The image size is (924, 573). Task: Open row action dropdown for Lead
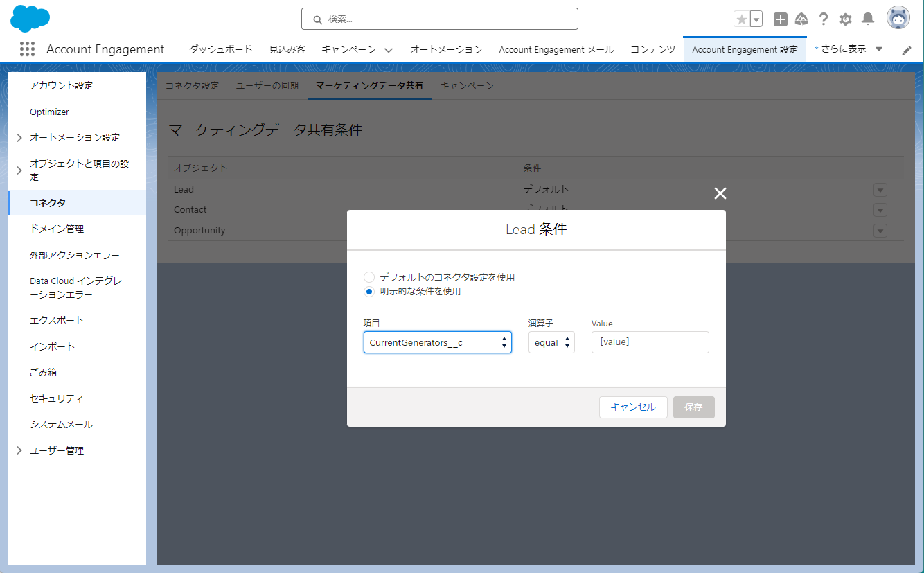pyautogui.click(x=880, y=190)
